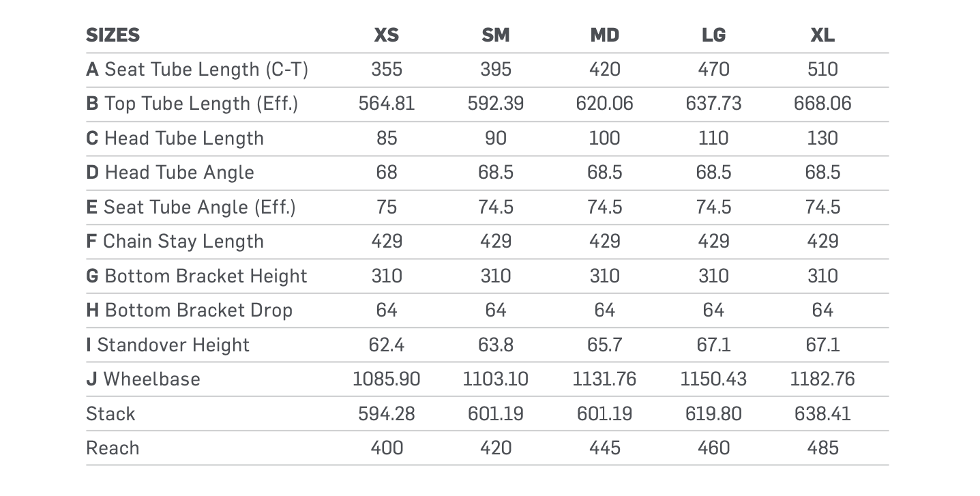Screen dimensions: 980x496
Task: Select the Seat Tube Angle (Eff.) label
Action: click(191, 207)
